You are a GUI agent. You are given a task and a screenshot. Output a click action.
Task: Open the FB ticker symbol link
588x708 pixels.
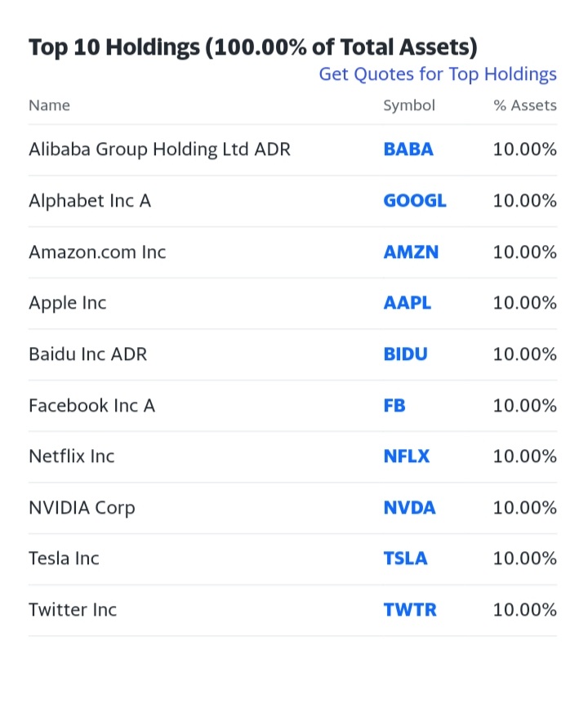point(394,406)
